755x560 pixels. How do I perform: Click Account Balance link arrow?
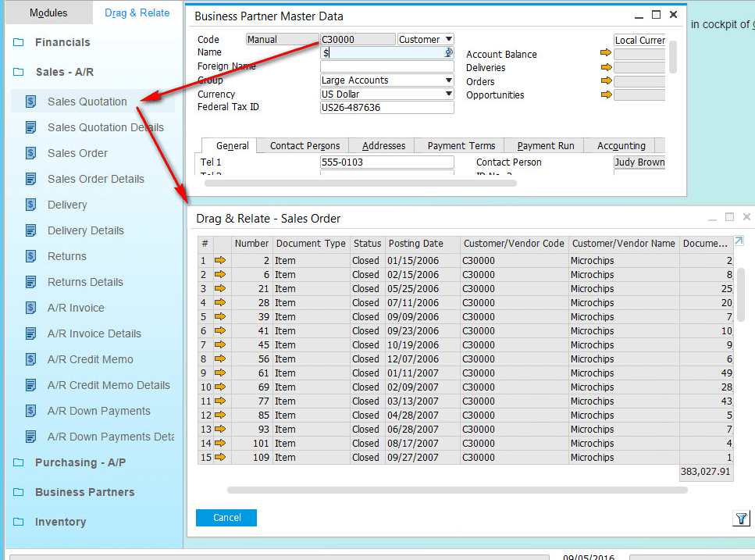click(606, 53)
